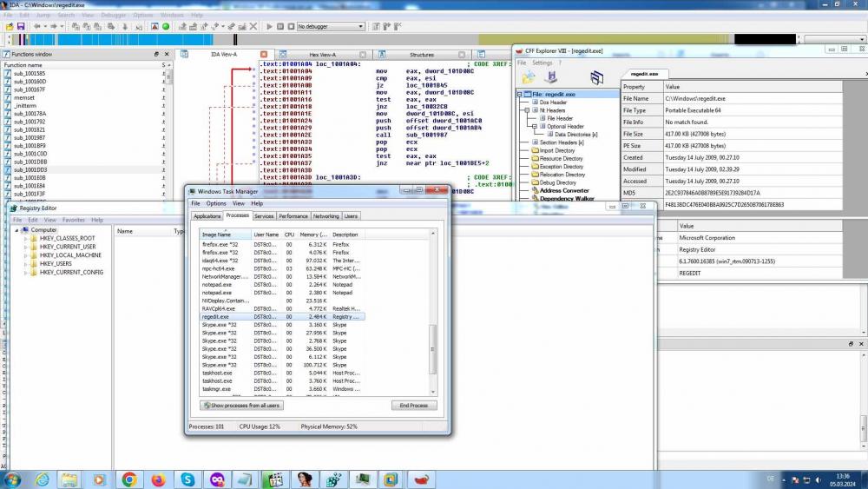Expand the HKEY_LOCAL_MACHINE registry key

coord(26,255)
